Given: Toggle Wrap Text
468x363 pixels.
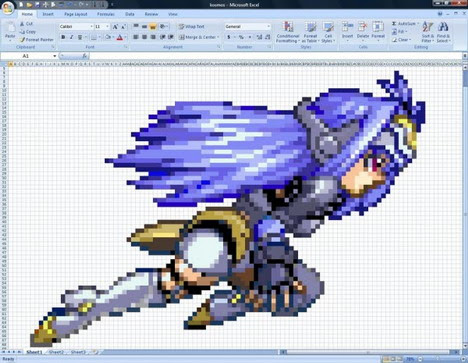Looking at the screenshot, I should coord(191,26).
